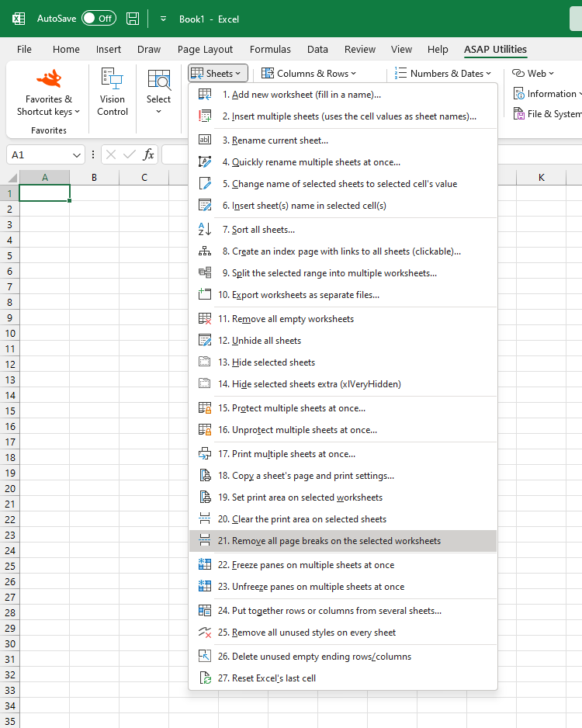Viewport: 582px width, 728px height.
Task: Open Customize Quick Access Toolbar arrow
Action: (164, 19)
